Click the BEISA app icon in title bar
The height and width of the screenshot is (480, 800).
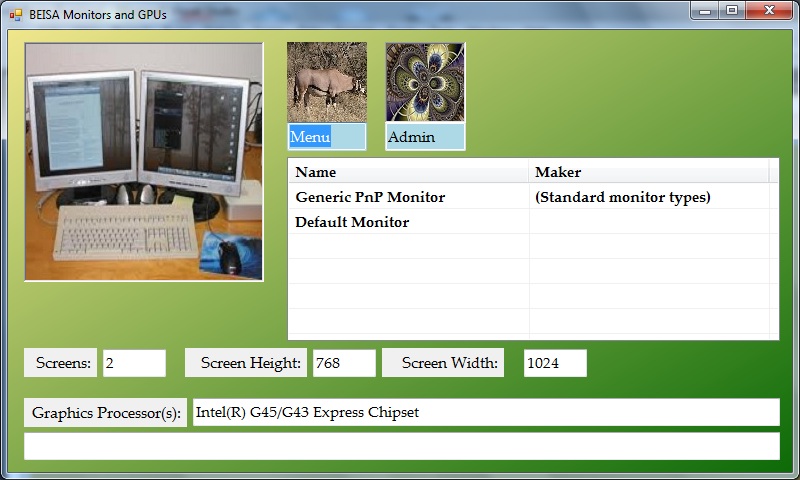16,15
